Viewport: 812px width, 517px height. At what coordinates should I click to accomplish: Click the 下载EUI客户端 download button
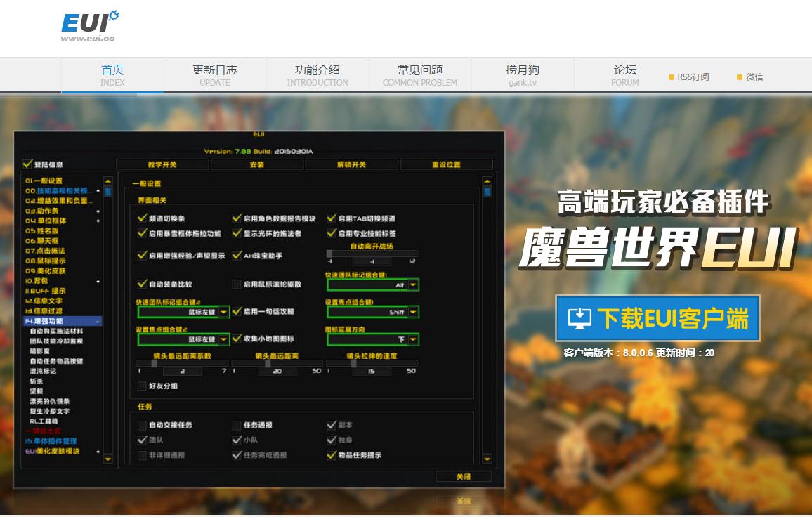[x=657, y=318]
